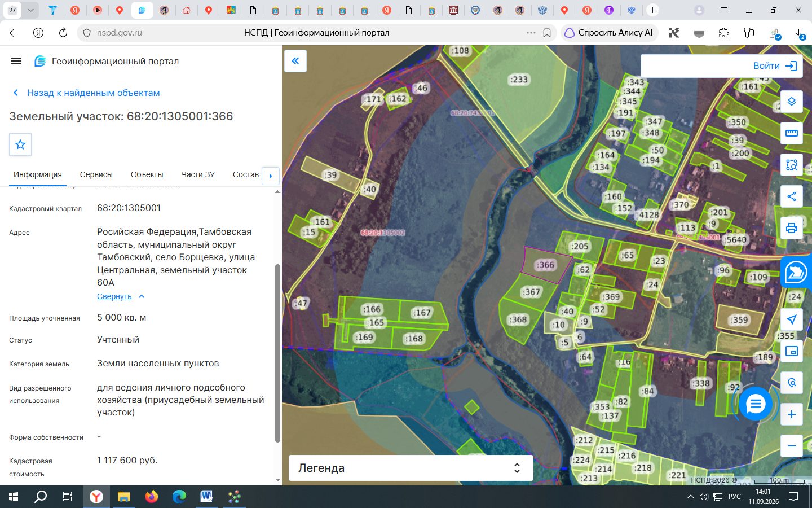Image resolution: width=812 pixels, height=508 pixels.
Task: Switch to the Сервисы tab
Action: click(96, 174)
